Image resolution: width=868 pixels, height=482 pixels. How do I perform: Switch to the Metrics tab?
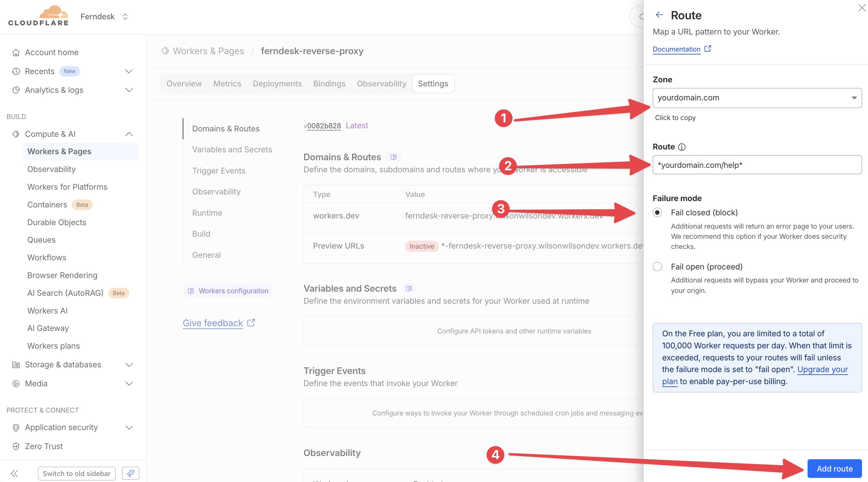tap(227, 83)
